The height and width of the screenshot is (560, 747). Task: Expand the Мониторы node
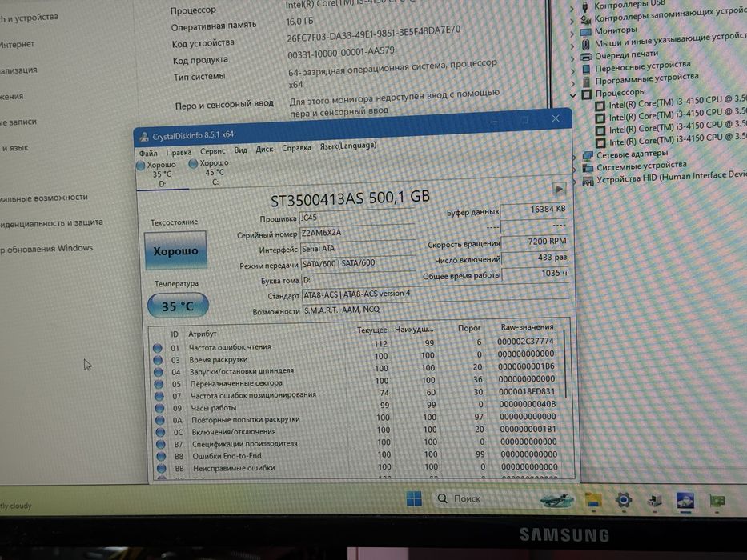[572, 34]
